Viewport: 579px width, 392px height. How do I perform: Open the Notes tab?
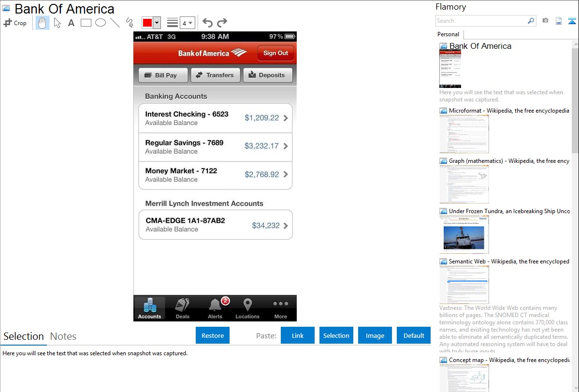coord(63,336)
